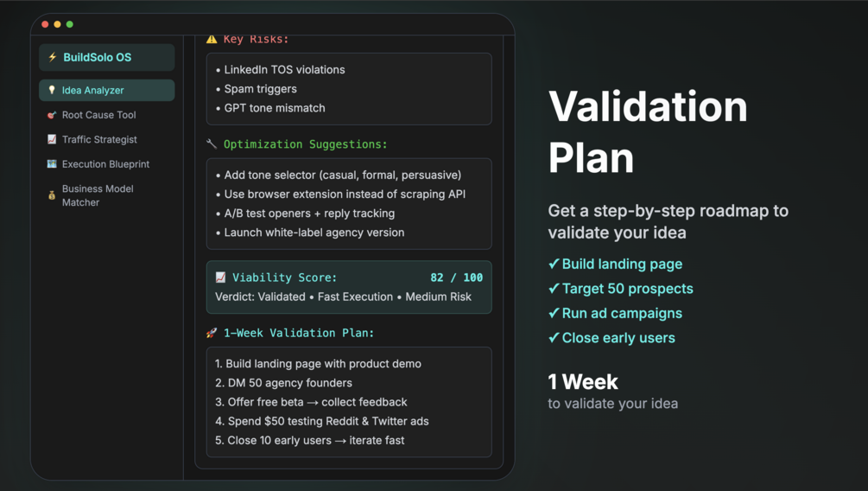
Task: Click the Idea Analyzer lightbulb icon
Action: [52, 90]
